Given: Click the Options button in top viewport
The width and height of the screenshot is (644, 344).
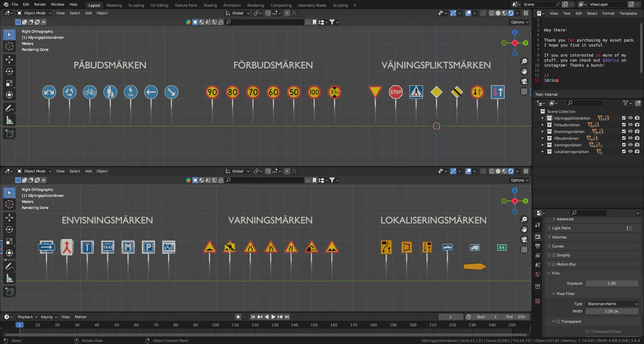Looking at the screenshot, I should click(x=520, y=22).
